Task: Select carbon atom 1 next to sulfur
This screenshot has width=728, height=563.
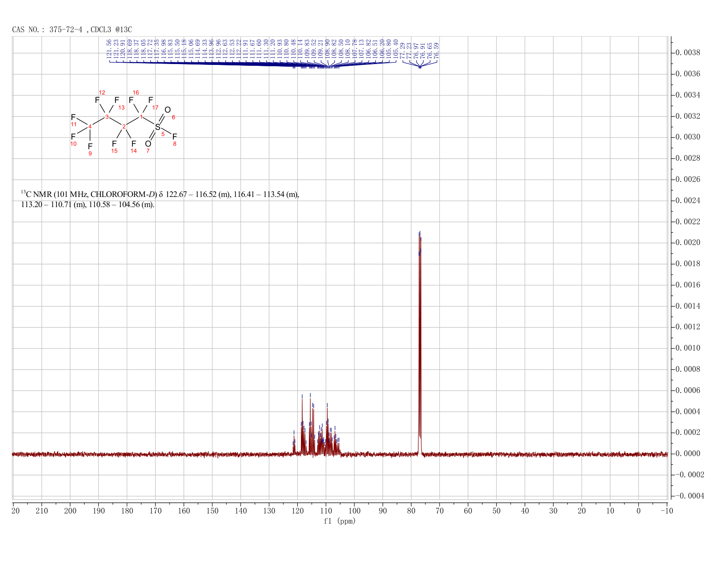Action: (141, 117)
